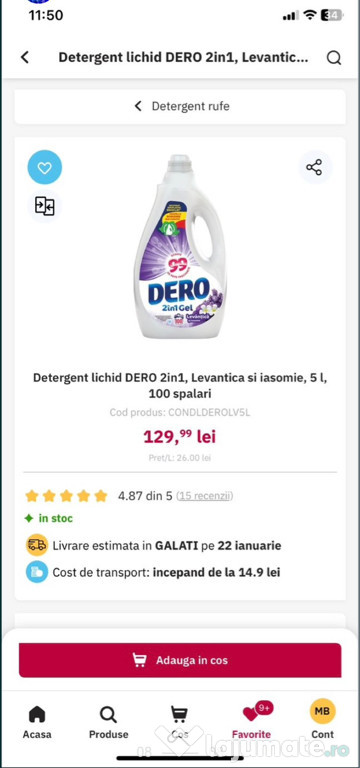The height and width of the screenshot is (768, 360).
Task: Tap the five-star rating row
Action: tap(66, 496)
